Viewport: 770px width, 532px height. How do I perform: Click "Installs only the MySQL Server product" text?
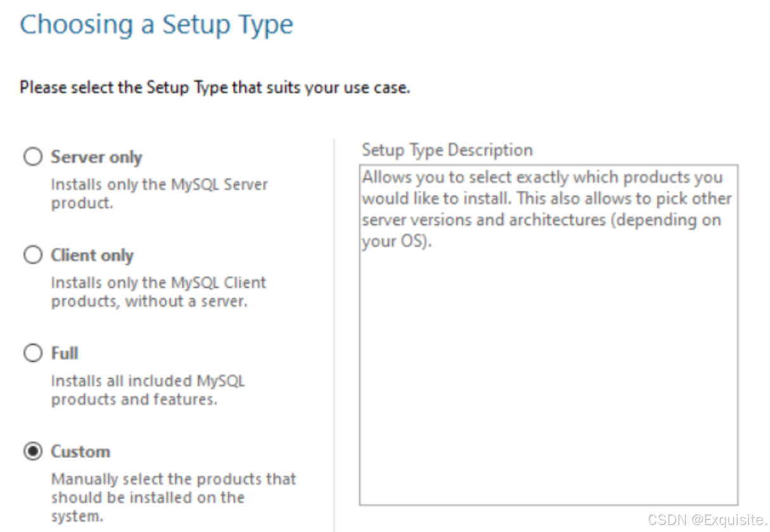click(159, 194)
